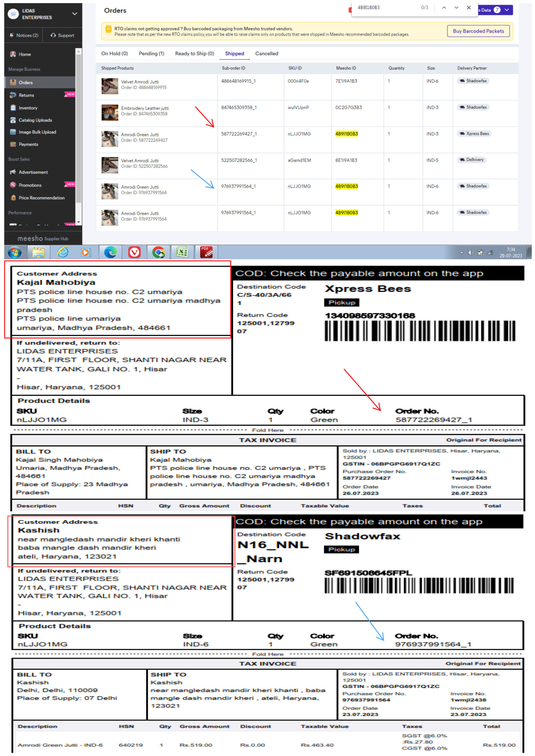Click Meesho ID 0C2G7G3B3
The image size is (535, 756).
pyautogui.click(x=348, y=107)
